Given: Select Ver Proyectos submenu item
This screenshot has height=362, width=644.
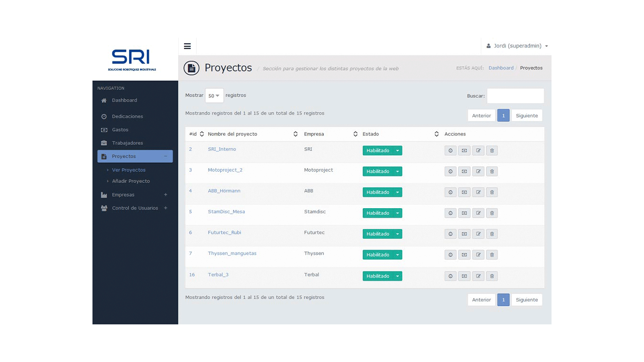Looking at the screenshot, I should pos(129,170).
